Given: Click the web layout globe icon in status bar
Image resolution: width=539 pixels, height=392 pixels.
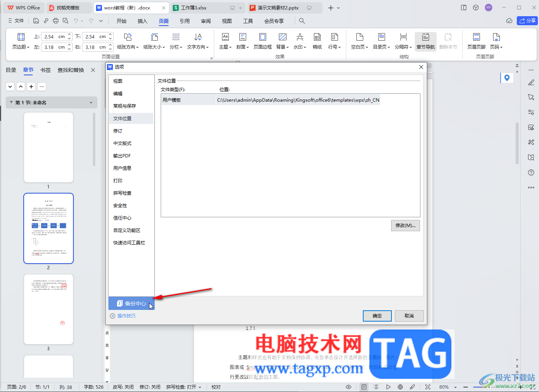Looking at the screenshot, I should 400,387.
